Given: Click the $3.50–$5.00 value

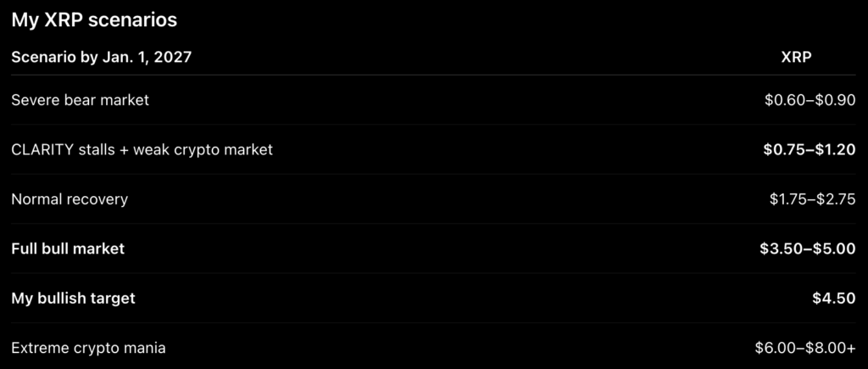Looking at the screenshot, I should point(808,249).
